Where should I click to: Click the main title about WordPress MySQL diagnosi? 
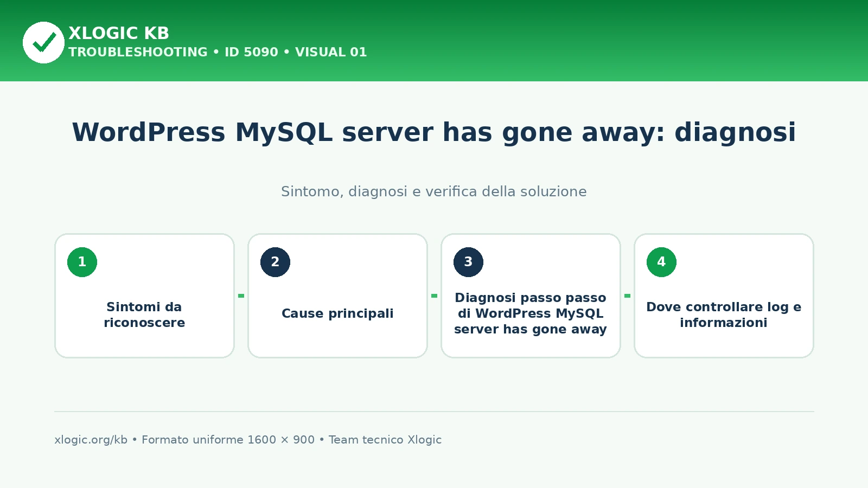pos(434,132)
